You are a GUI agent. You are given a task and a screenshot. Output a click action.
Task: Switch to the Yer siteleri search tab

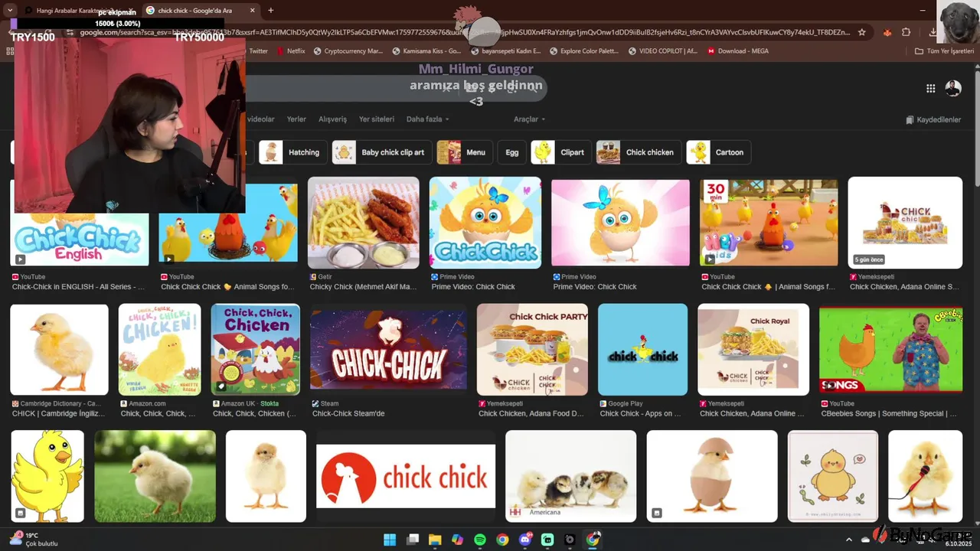pos(377,119)
